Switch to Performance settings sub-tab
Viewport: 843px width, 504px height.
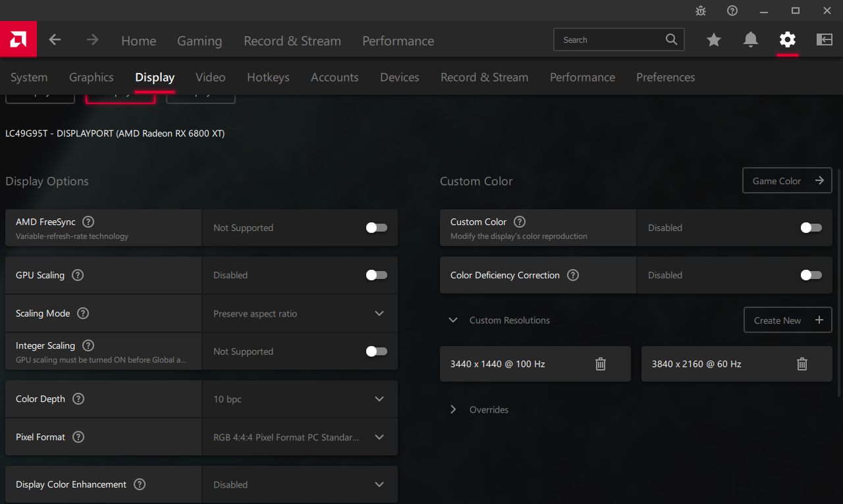pyautogui.click(x=583, y=77)
